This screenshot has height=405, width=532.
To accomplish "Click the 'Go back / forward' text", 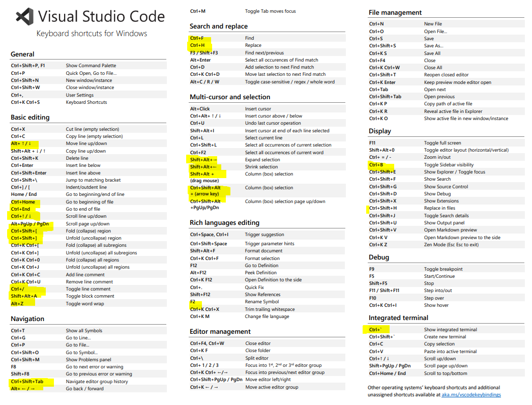I will pos(85,389).
